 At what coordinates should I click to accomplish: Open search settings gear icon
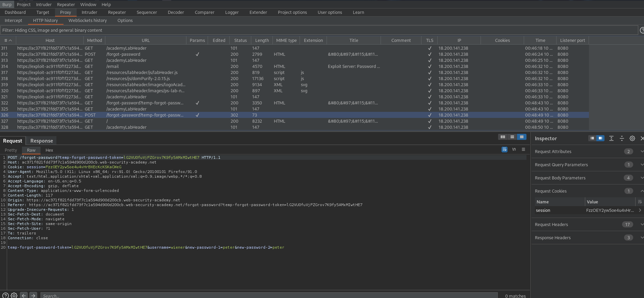tap(14, 295)
